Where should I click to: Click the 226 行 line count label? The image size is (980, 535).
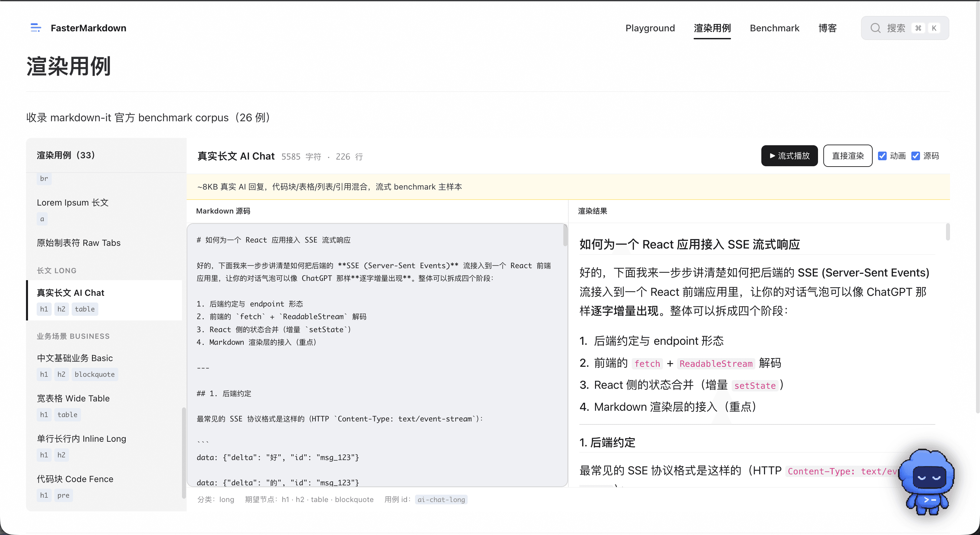point(349,157)
